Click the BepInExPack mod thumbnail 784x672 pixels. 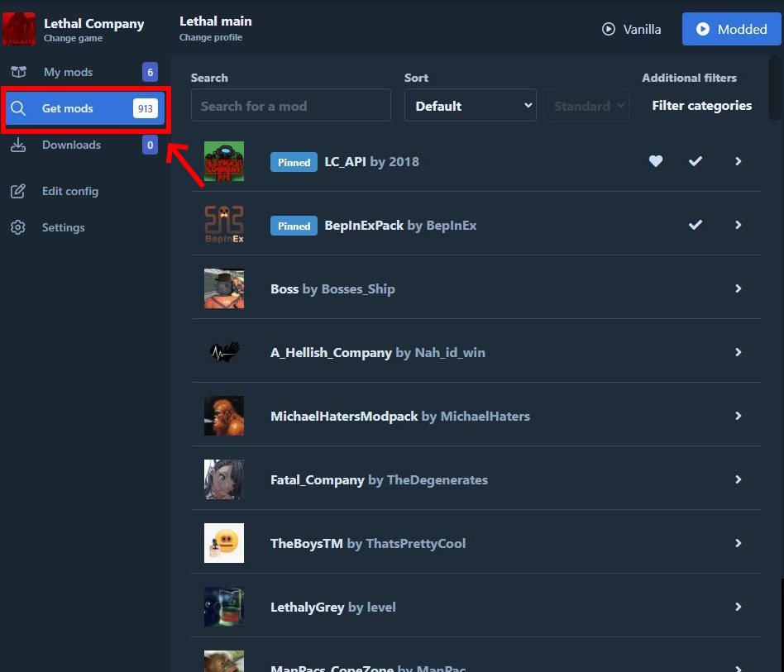click(224, 225)
